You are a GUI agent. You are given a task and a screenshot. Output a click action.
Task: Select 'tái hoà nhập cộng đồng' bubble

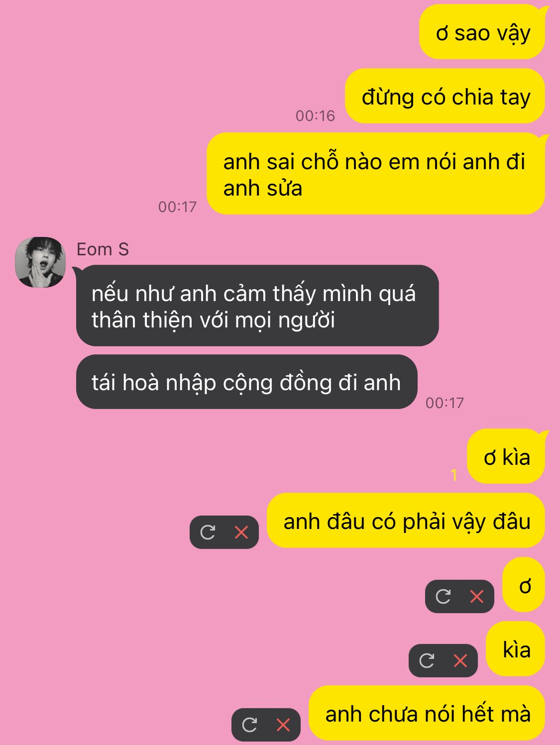[247, 382]
